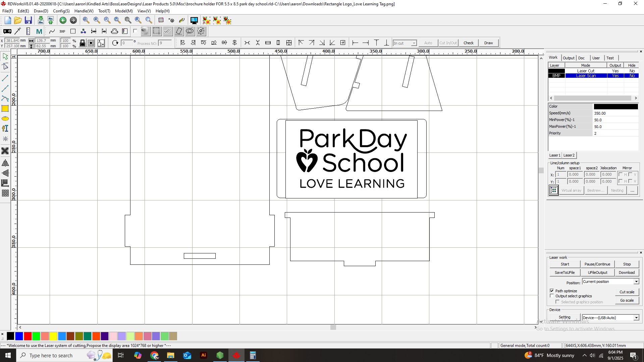Click the BMP image handling icon

62,32
